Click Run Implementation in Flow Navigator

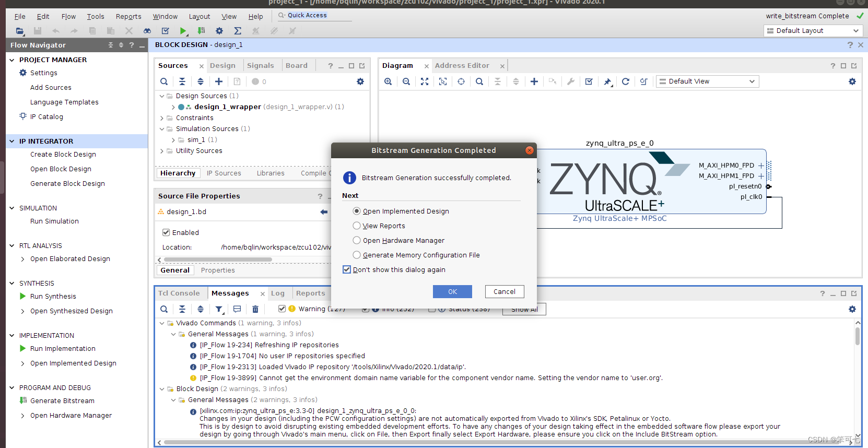coord(63,349)
